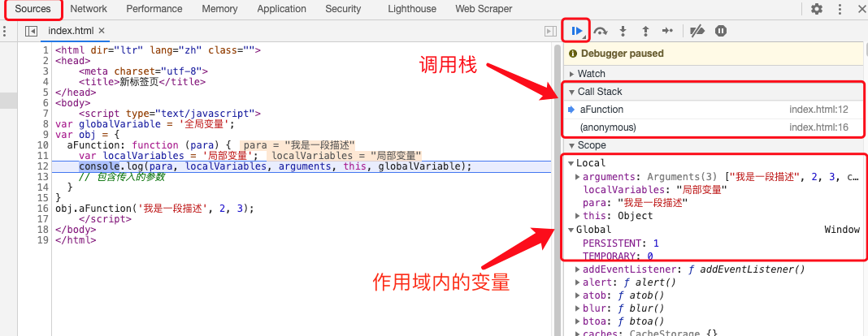Open DevTools more options menu
The image size is (868, 336).
tap(841, 9)
